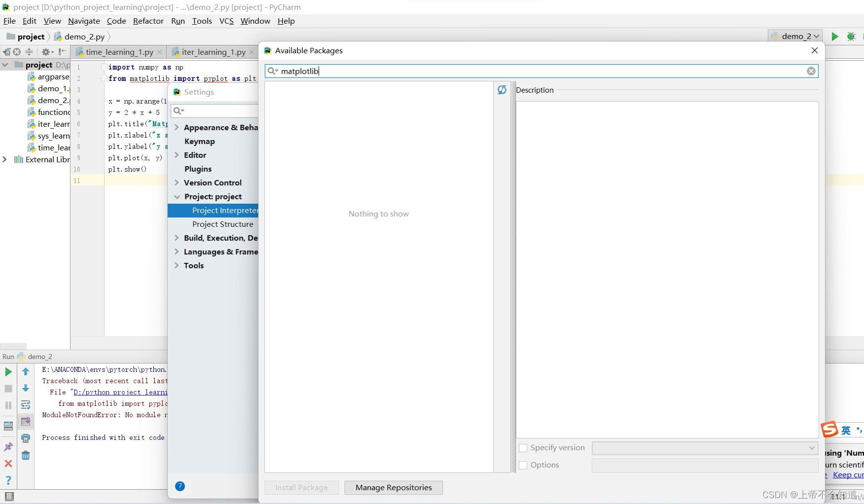Image resolution: width=864 pixels, height=504 pixels.
Task: Expand the Version Control settings section
Action: [x=177, y=182]
